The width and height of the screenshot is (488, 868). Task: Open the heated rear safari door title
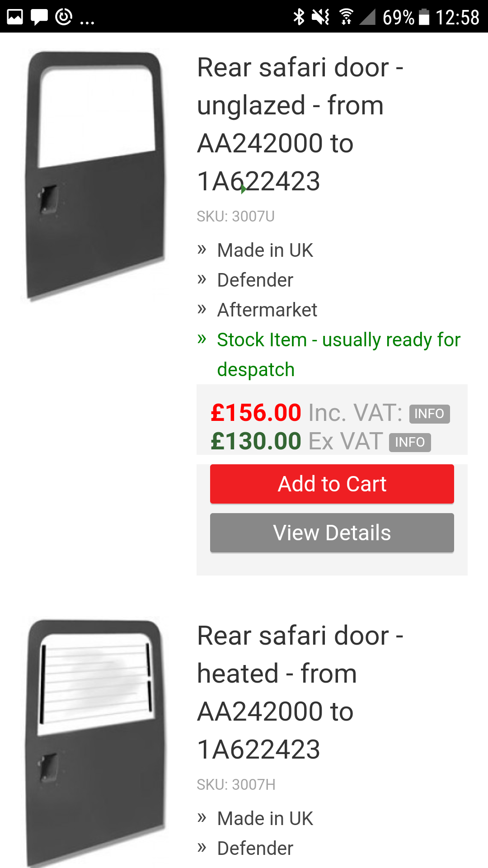coord(300,692)
